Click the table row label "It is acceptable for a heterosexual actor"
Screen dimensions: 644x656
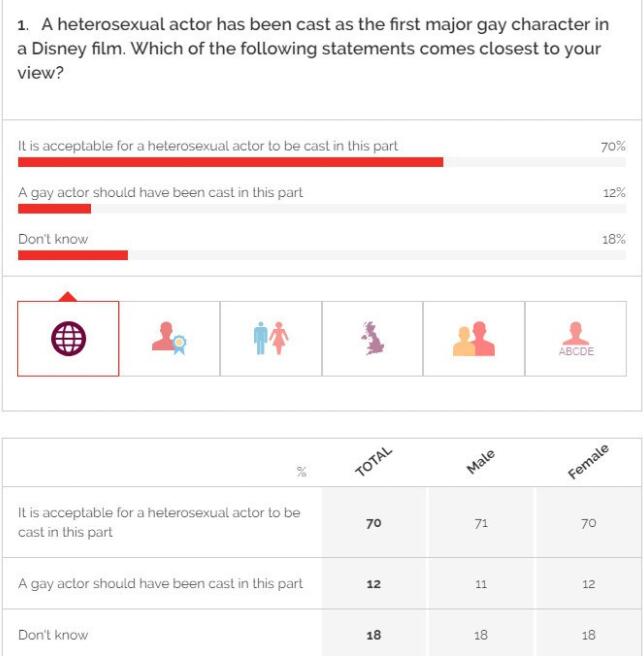click(159, 522)
